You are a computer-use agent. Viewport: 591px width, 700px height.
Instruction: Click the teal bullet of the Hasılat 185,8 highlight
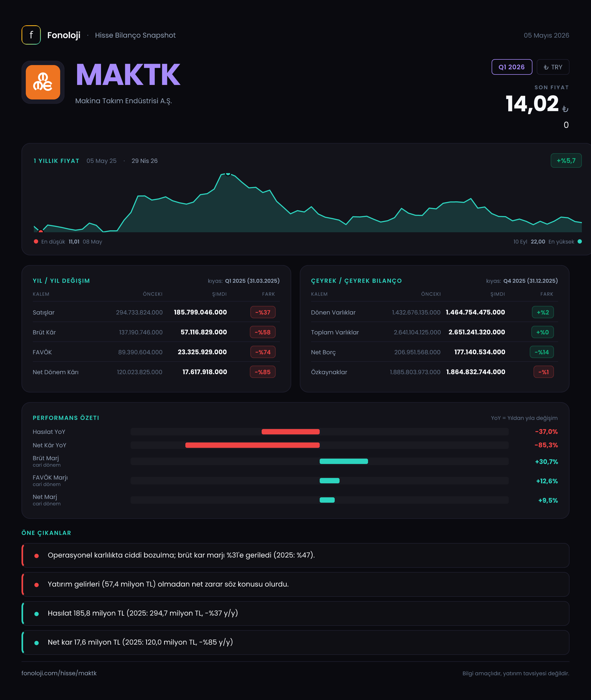pos(37,614)
